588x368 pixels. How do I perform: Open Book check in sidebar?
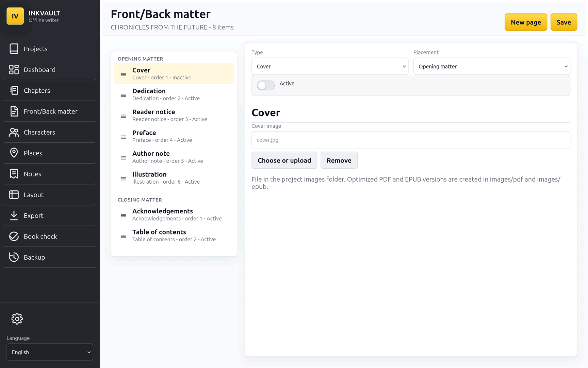(x=50, y=236)
